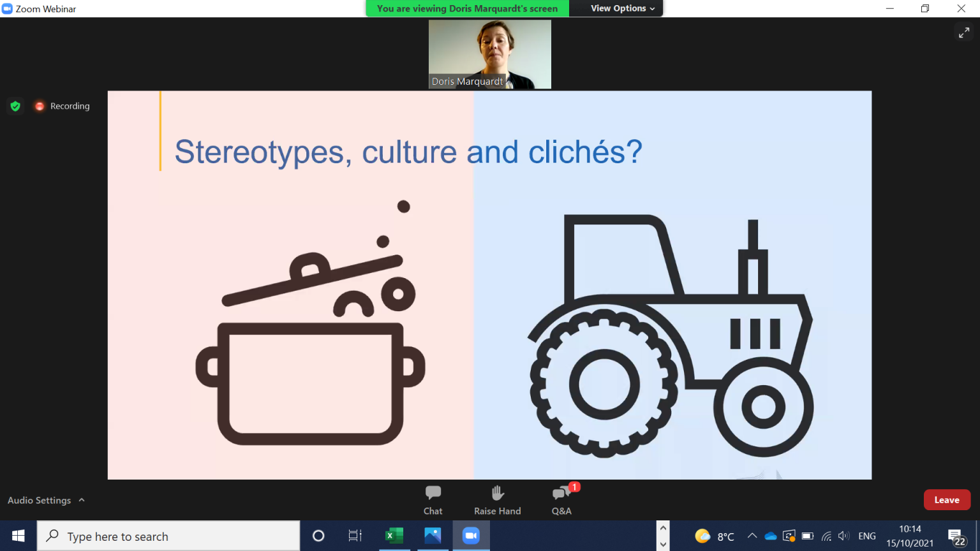Enter full screen with the expand arrows icon
This screenshot has height=551, width=980.
(x=963, y=32)
